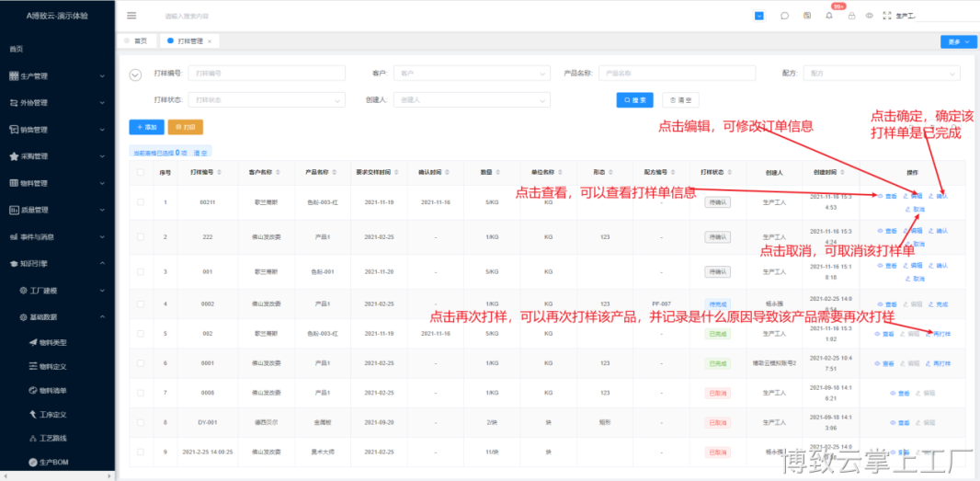Check the checkbox for row 001
Screen dimensions: 980x481
point(141,272)
